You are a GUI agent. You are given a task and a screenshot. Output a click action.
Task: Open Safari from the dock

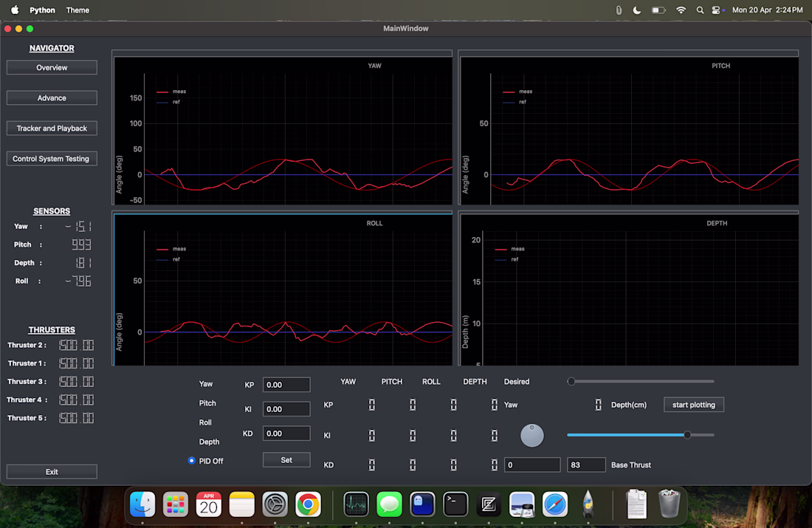(555, 504)
